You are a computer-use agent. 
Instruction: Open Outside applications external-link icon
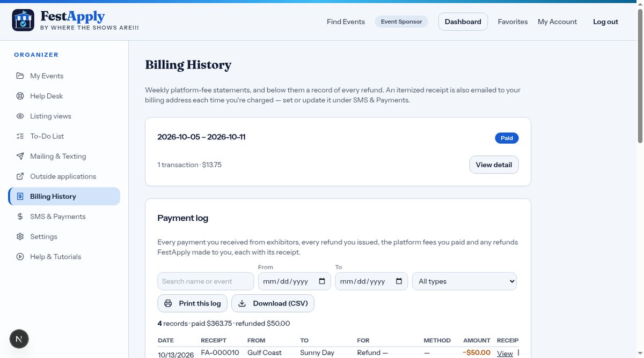coord(20,176)
